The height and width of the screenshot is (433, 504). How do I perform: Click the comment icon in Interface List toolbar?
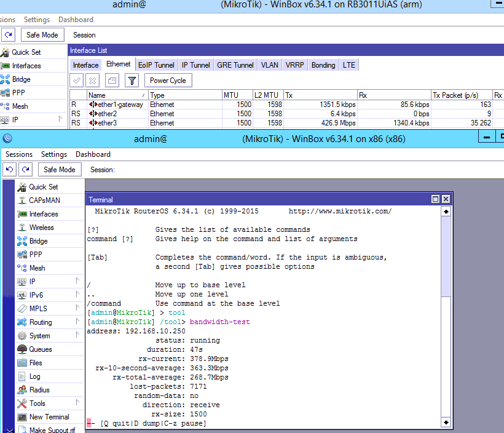112,81
